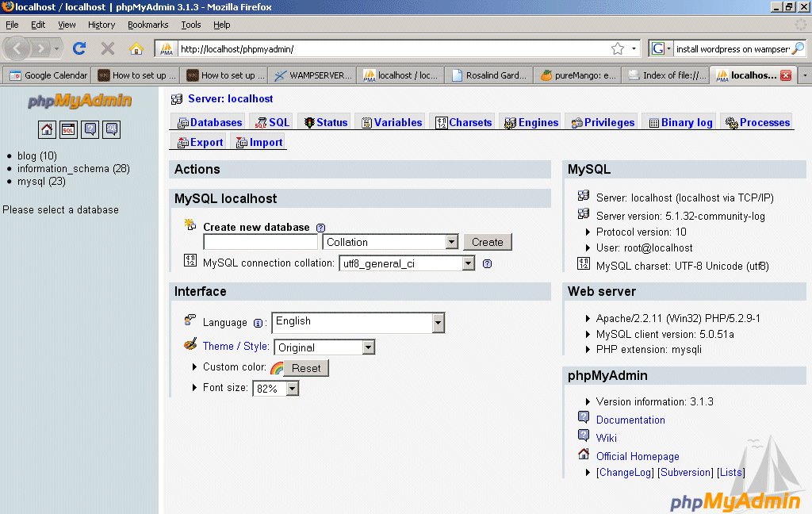
Task: Open the Language dropdown showing English
Action: 358,323
